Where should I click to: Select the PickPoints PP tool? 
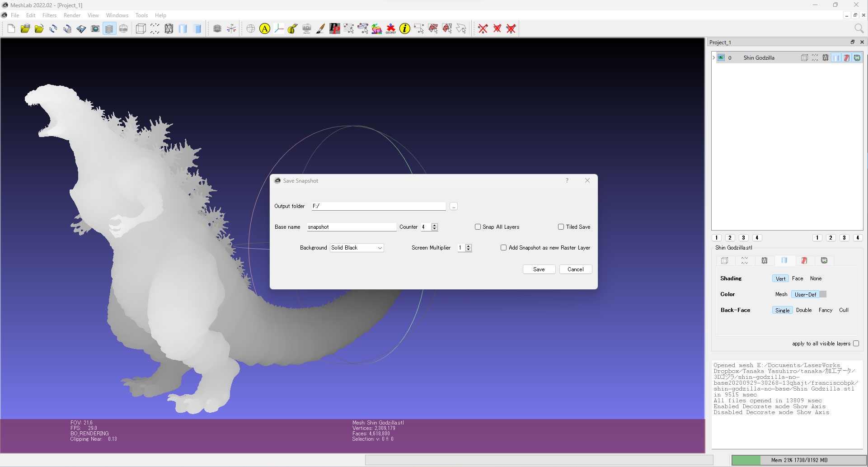click(x=335, y=28)
